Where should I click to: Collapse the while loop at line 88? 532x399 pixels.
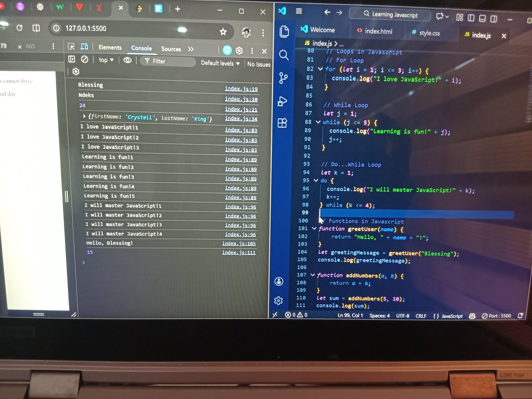click(x=318, y=122)
